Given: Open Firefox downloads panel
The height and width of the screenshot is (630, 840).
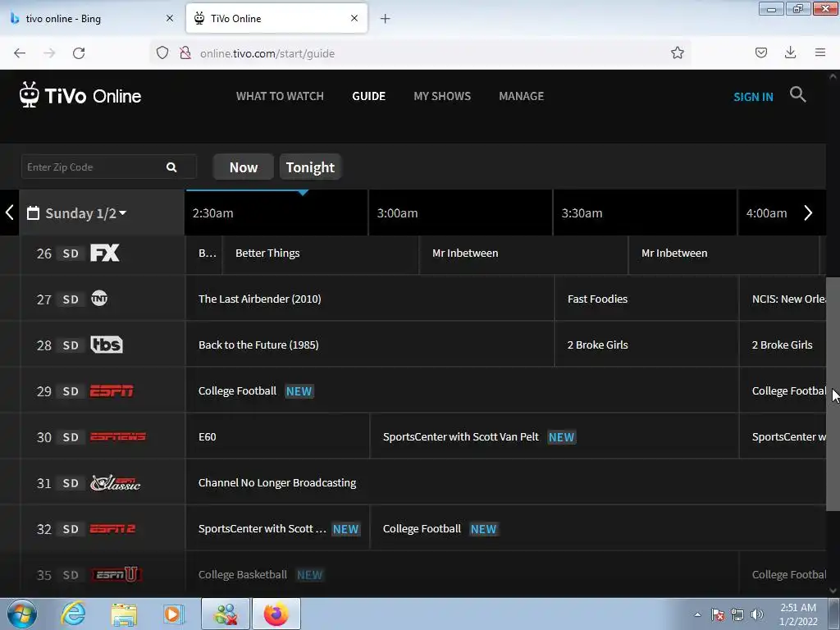Looking at the screenshot, I should coord(790,52).
